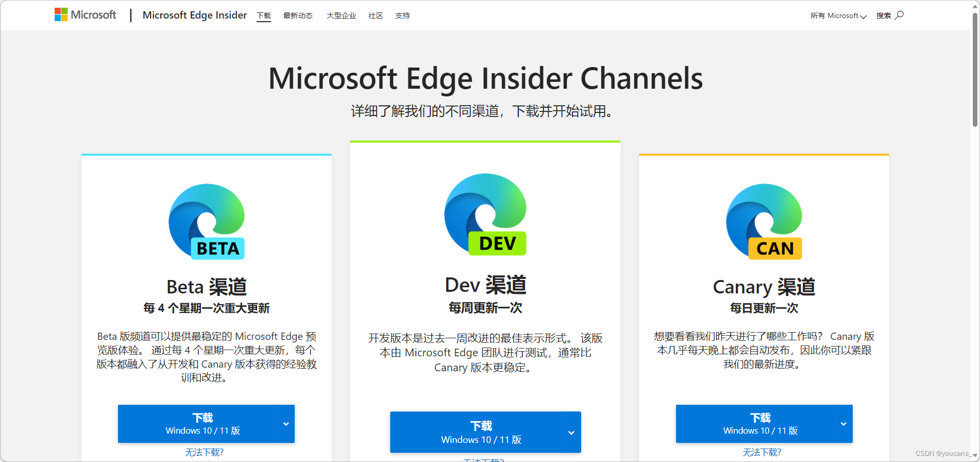Click the Dev 渠道 heading

click(485, 285)
